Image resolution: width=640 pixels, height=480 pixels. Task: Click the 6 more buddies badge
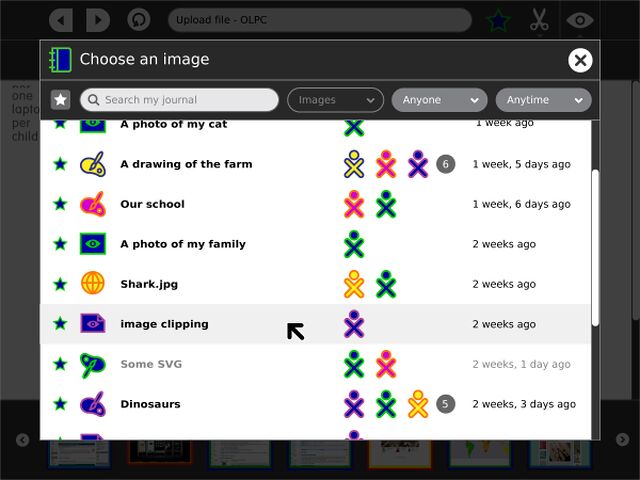tap(446, 164)
